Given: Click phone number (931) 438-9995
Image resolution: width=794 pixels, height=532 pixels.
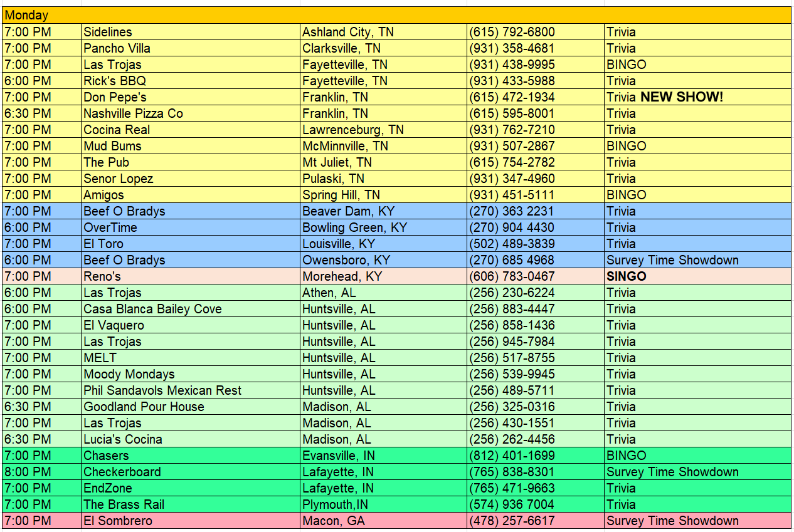Looking at the screenshot, I should 536,65.
